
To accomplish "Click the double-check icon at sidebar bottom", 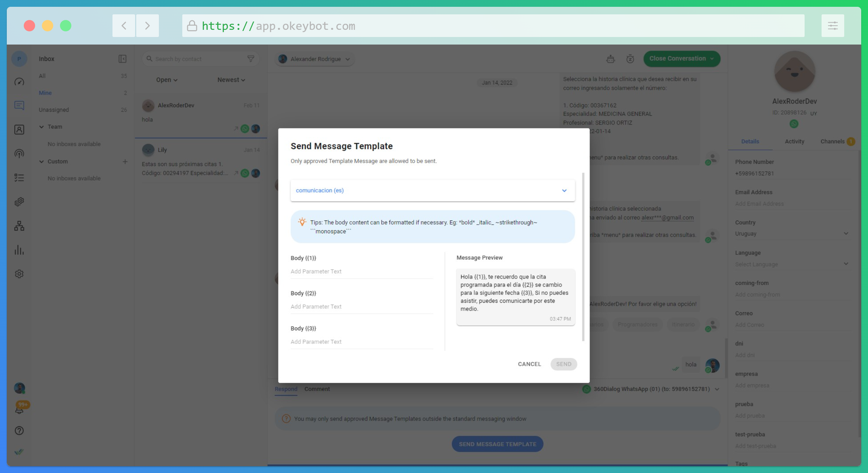I will click(19, 452).
